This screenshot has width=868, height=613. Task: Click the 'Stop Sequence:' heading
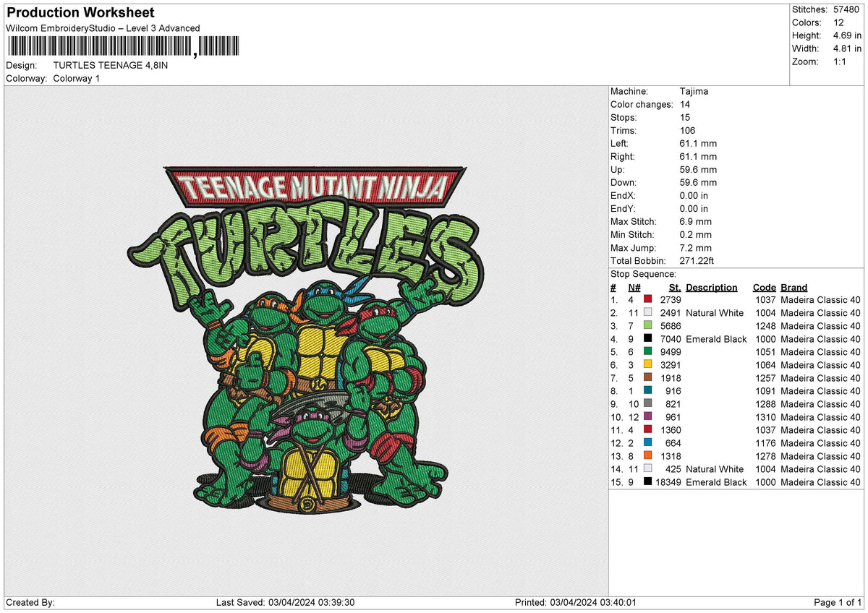(x=644, y=274)
